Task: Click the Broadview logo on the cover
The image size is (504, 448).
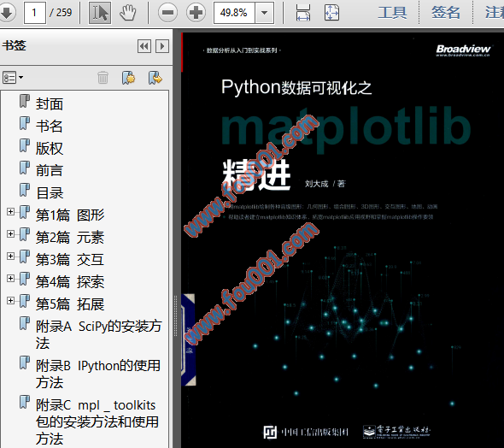Action: [463, 50]
